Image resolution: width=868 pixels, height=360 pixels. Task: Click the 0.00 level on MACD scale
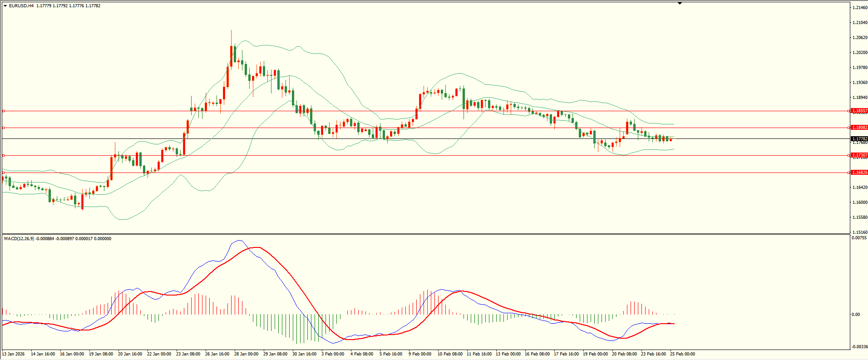click(855, 315)
